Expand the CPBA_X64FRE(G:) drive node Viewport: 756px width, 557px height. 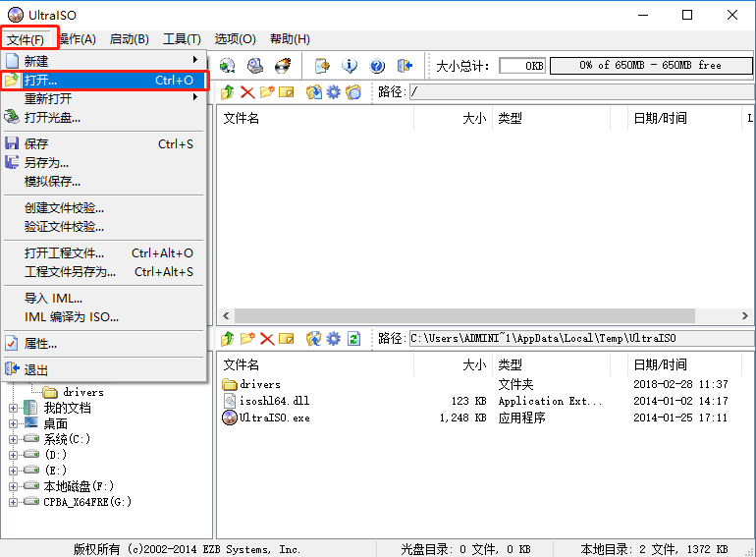pyautogui.click(x=13, y=502)
